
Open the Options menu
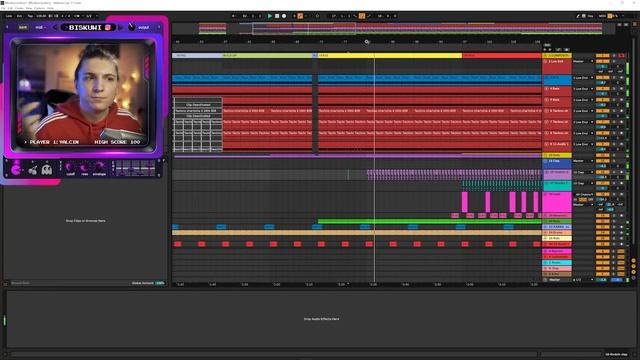point(40,8)
